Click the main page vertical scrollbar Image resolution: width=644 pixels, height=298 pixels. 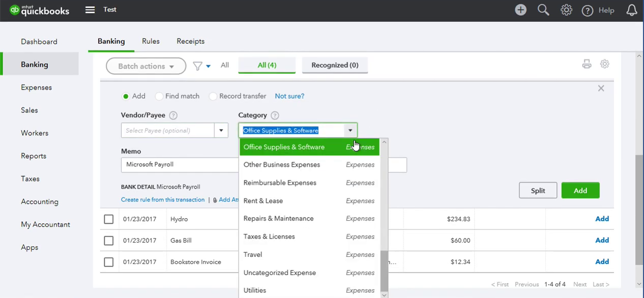639,210
